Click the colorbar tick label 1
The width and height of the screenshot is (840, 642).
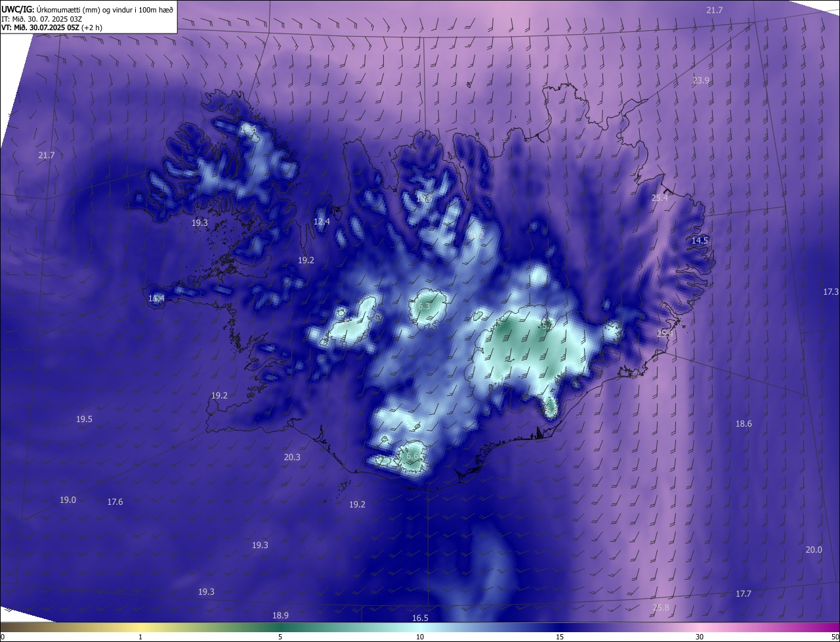(x=140, y=637)
